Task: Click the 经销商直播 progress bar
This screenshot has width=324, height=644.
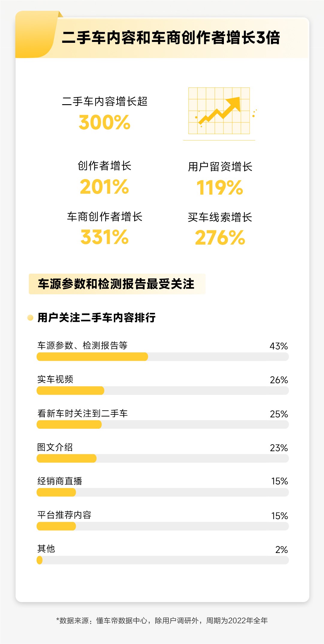Action: pos(162,492)
